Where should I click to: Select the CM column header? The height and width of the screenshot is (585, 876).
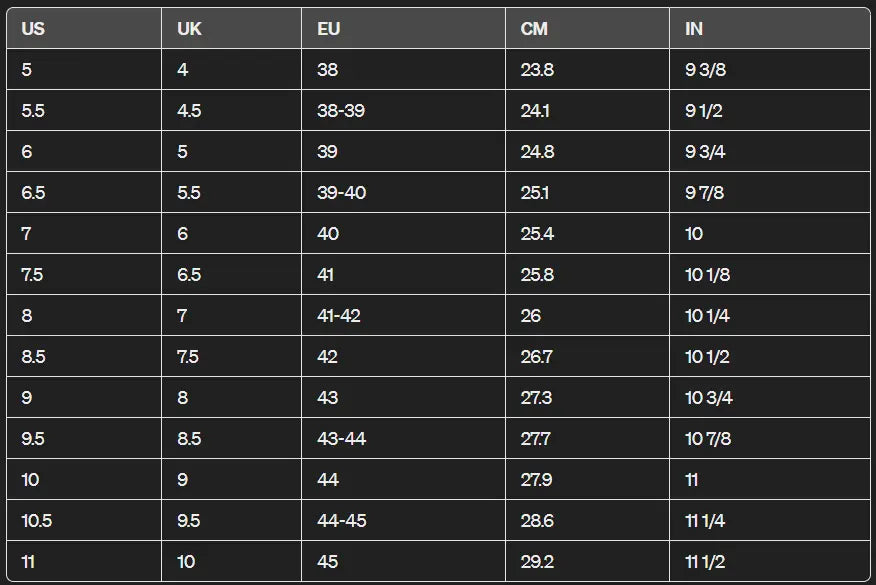point(534,29)
